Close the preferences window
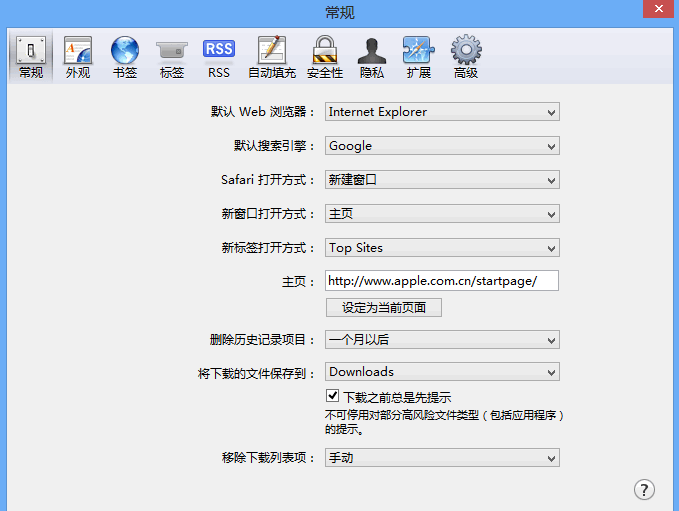 coord(655,11)
